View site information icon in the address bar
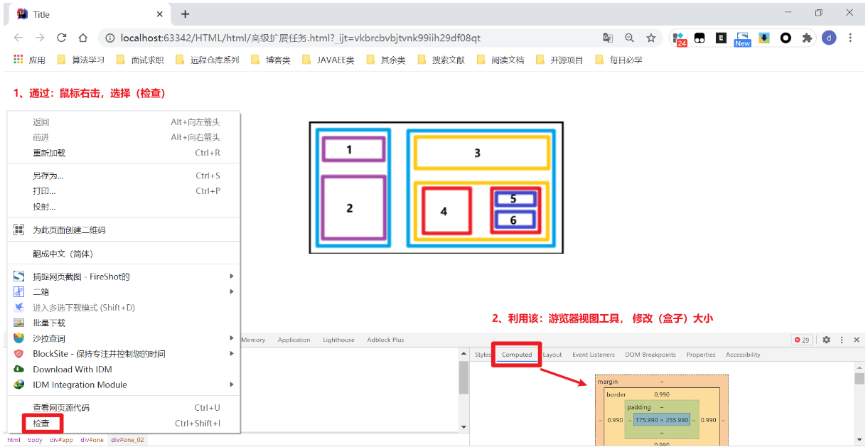This screenshot has height=447, width=868. [110, 38]
